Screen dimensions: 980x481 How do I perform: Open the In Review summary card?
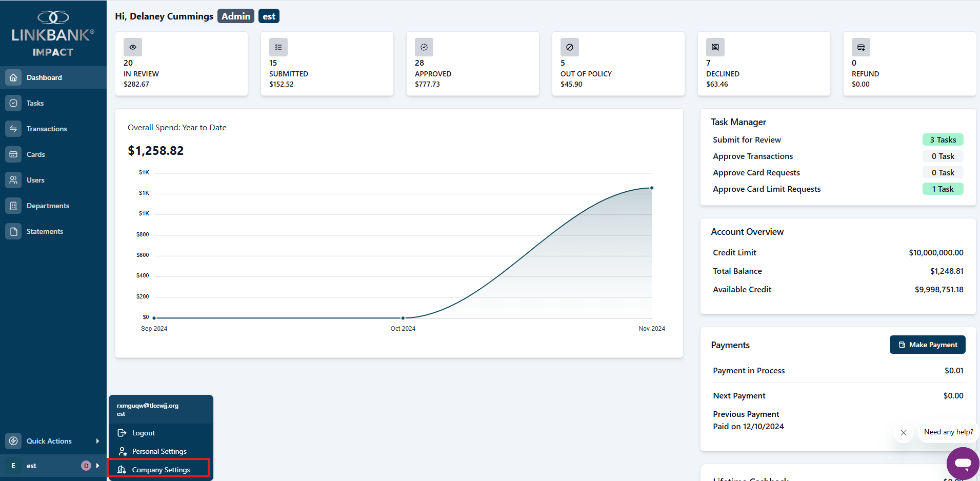182,64
